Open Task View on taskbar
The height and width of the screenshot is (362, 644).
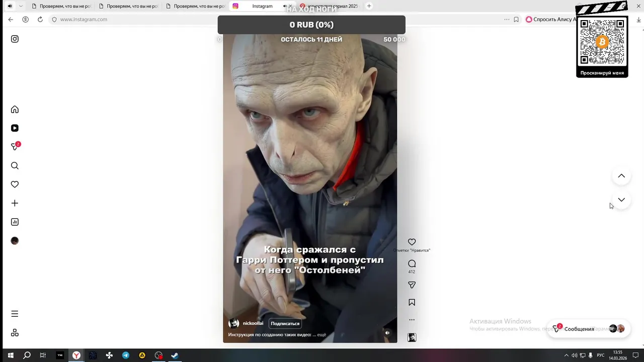tap(43, 355)
